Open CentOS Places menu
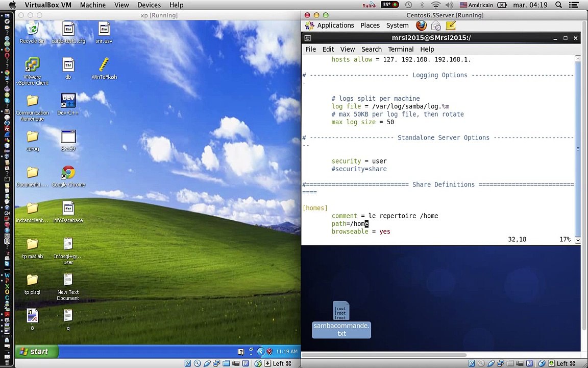The height and width of the screenshot is (368, 588). [370, 26]
